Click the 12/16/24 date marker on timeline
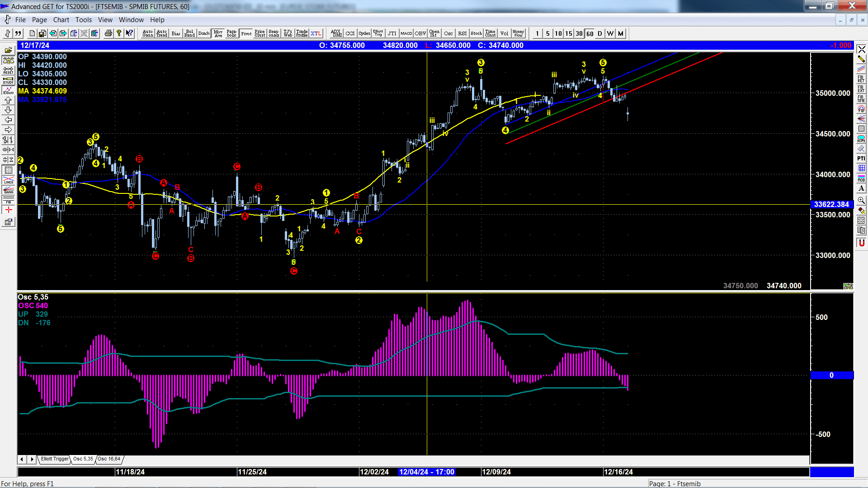This screenshot has width=868, height=488. (x=618, y=472)
